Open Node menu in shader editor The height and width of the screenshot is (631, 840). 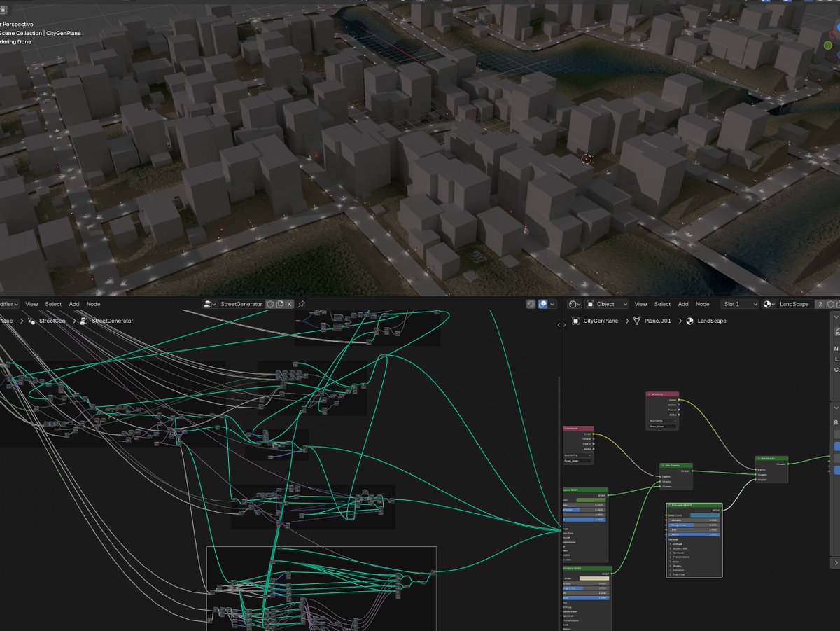click(x=702, y=304)
